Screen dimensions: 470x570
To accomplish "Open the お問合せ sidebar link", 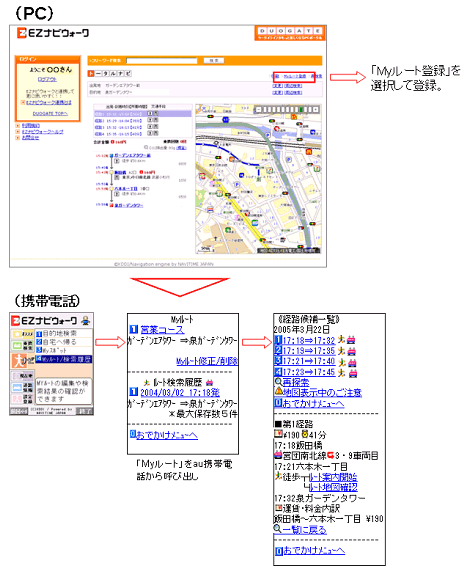I will [x=30, y=137].
